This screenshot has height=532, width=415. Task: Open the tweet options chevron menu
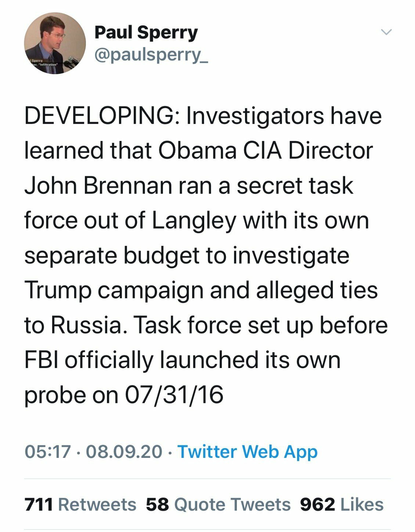click(x=386, y=32)
